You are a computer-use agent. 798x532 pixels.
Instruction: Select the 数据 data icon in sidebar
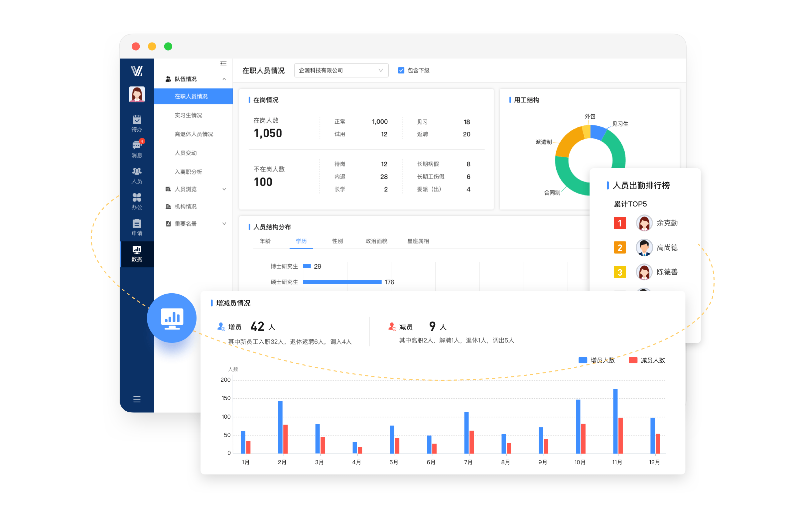point(137,254)
